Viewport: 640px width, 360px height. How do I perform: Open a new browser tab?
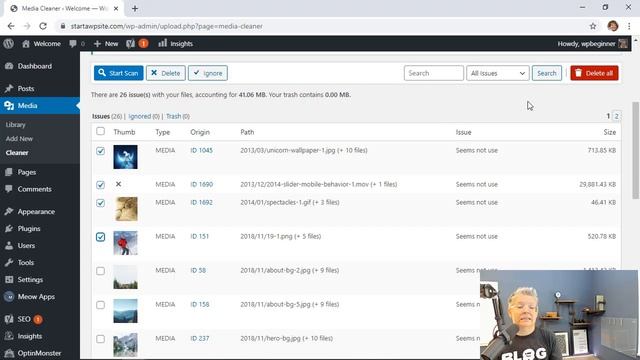[x=135, y=8]
